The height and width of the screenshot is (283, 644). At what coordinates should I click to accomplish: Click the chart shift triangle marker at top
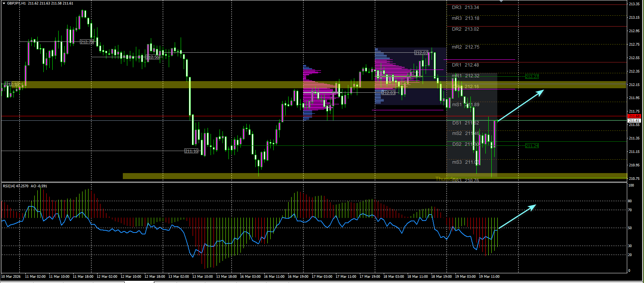click(501, 1)
